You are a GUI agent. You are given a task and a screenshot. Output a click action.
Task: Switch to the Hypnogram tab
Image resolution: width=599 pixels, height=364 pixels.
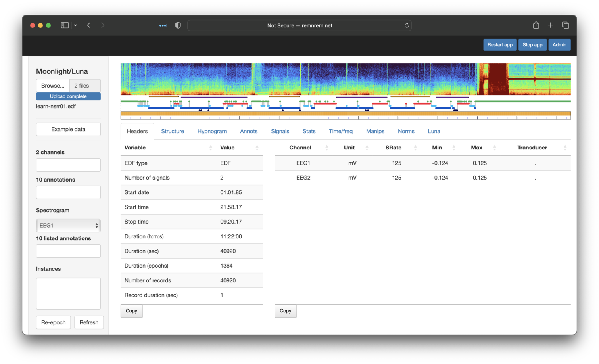(x=212, y=131)
